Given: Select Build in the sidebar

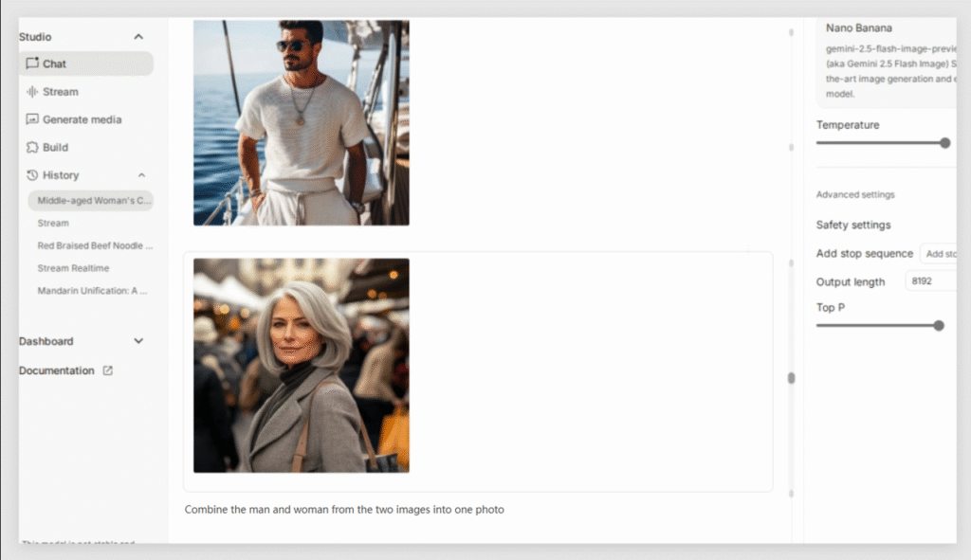Looking at the screenshot, I should point(55,147).
